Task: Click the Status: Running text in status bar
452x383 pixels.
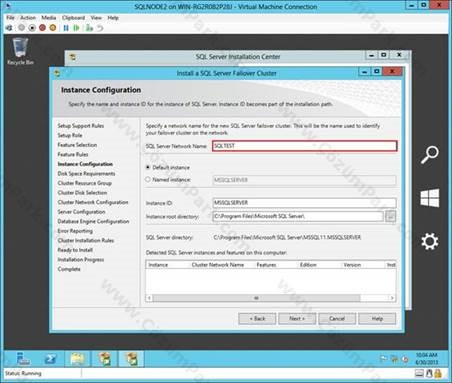Action: [23, 373]
